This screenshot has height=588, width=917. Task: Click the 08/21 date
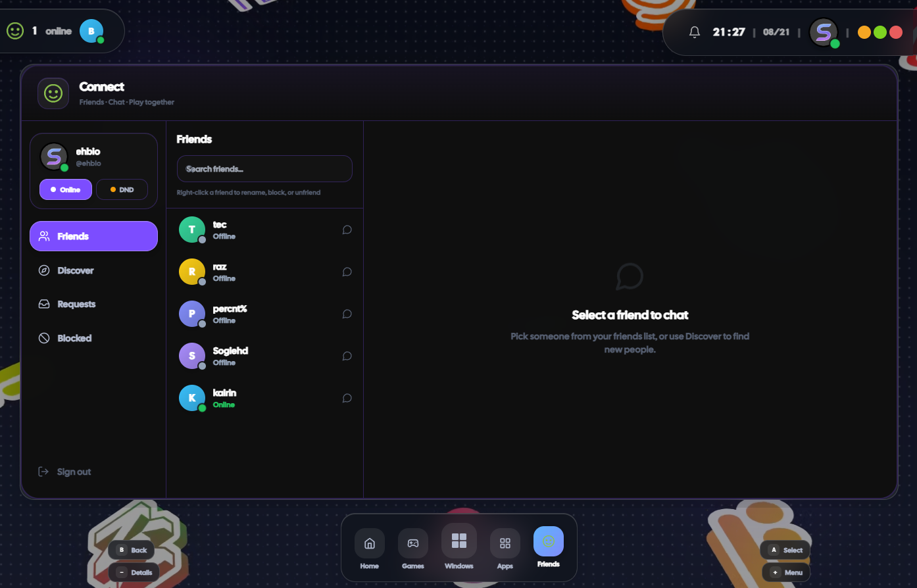(x=776, y=32)
